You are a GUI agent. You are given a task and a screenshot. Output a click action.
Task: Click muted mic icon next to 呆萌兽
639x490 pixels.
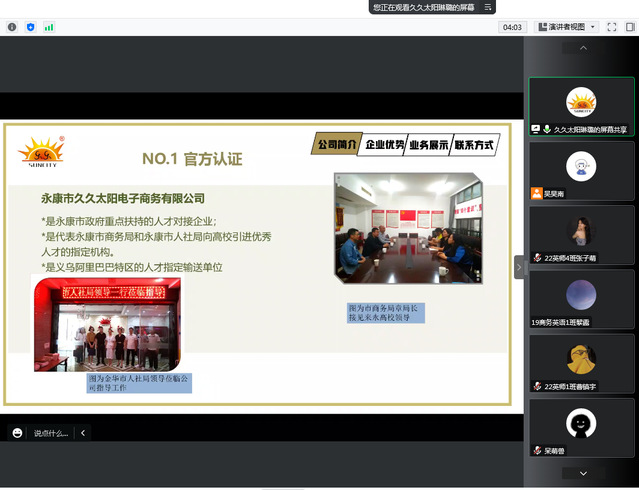538,450
